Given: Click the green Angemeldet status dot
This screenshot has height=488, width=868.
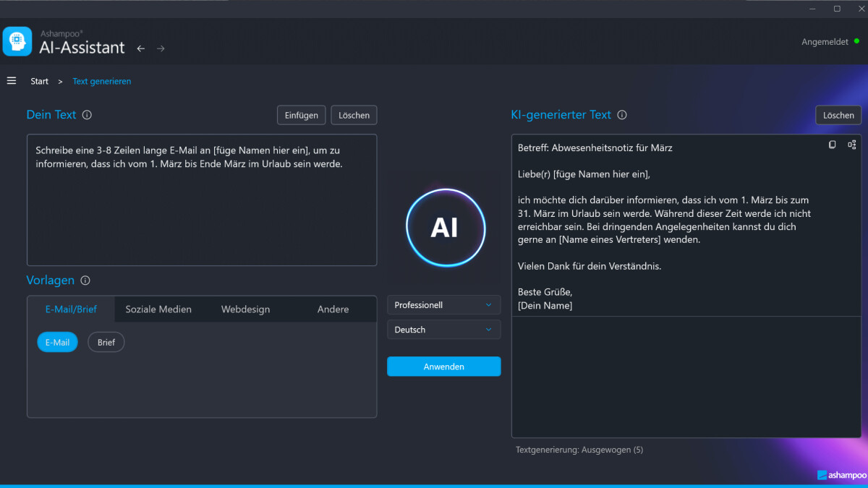Looking at the screenshot, I should (x=857, y=41).
